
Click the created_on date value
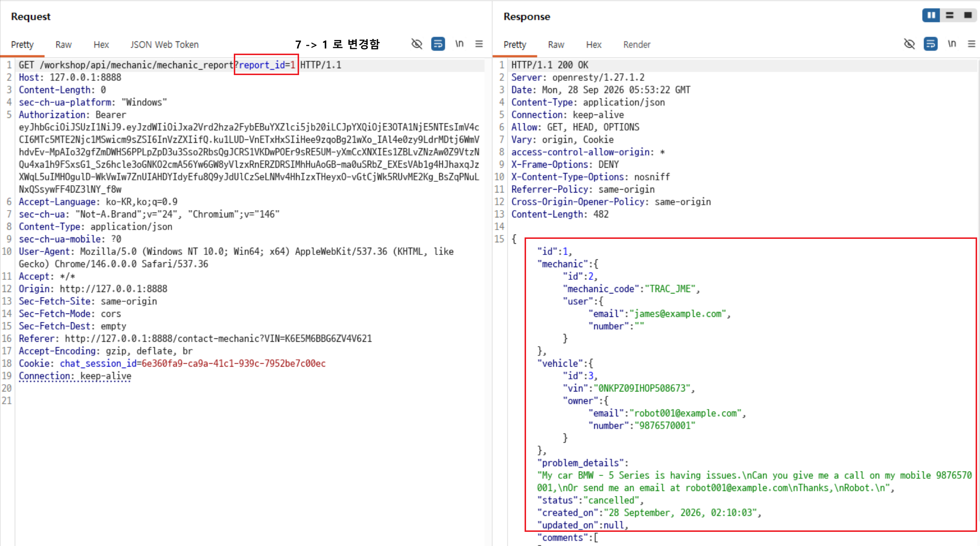pos(680,512)
